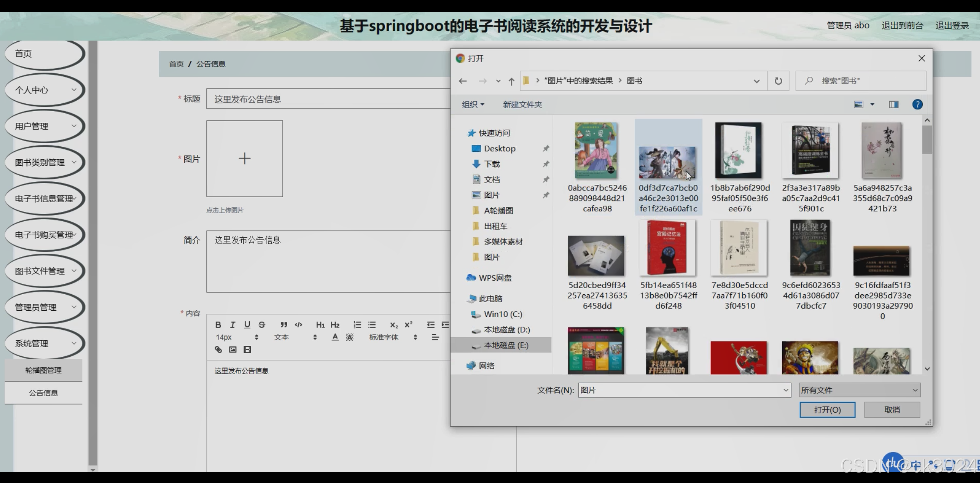Open the font color picker (A icon)
This screenshot has width=980, height=483.
[335, 337]
